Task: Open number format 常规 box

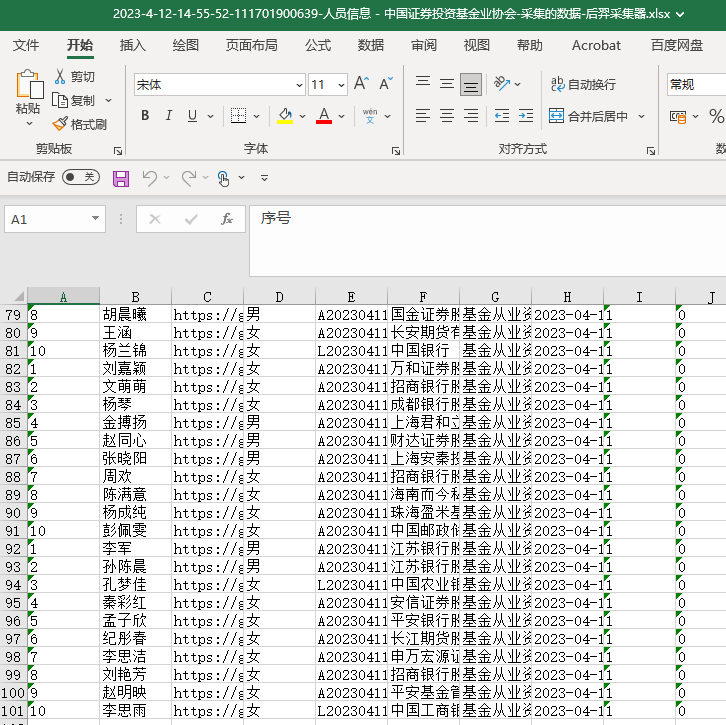Action: (696, 85)
